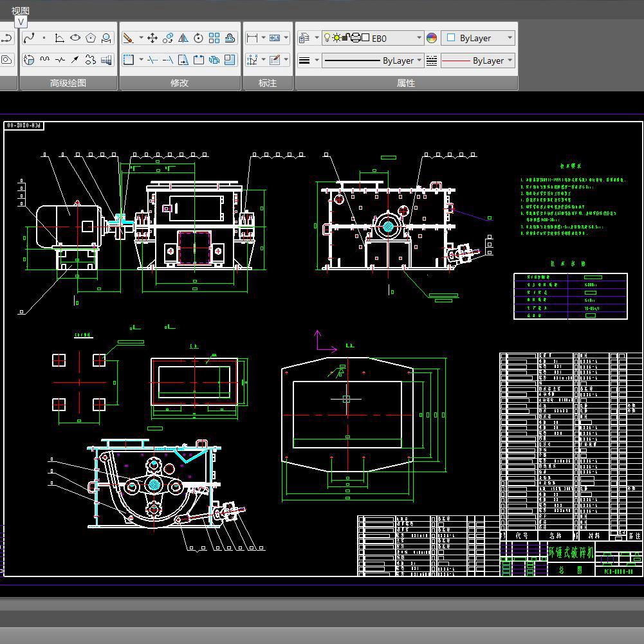
Task: Select the spline curve tool
Action: 29,38
